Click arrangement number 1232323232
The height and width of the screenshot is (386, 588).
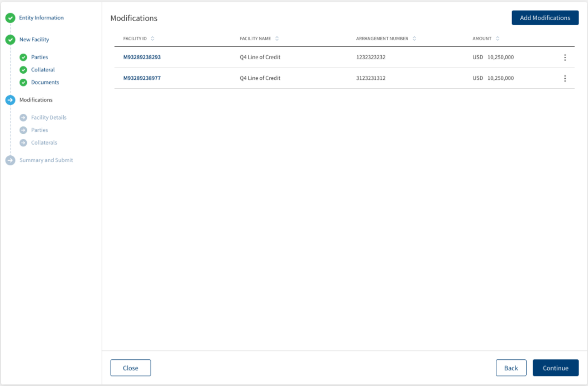pos(370,57)
